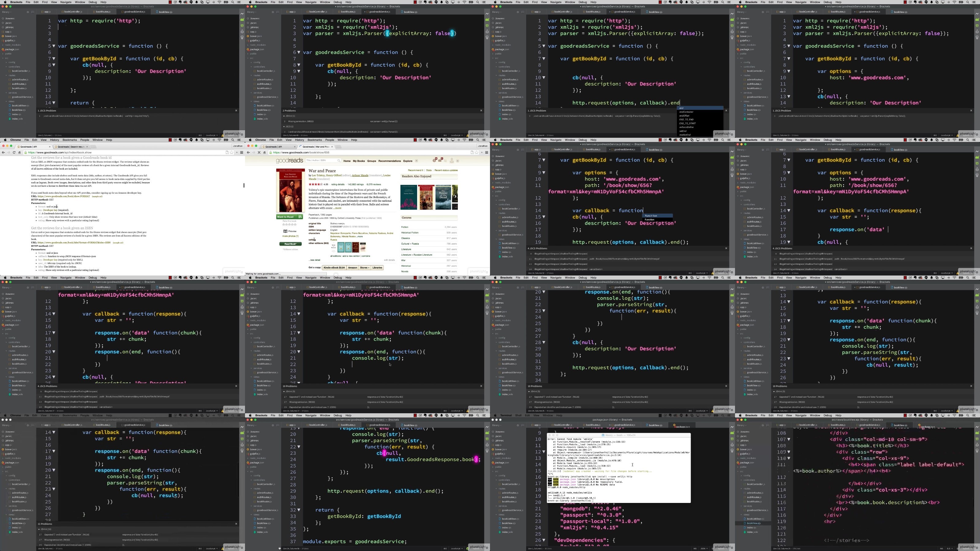Click the back arrow in the War and Peace Chrome window
Screen dimensions: 980x551
248,152
